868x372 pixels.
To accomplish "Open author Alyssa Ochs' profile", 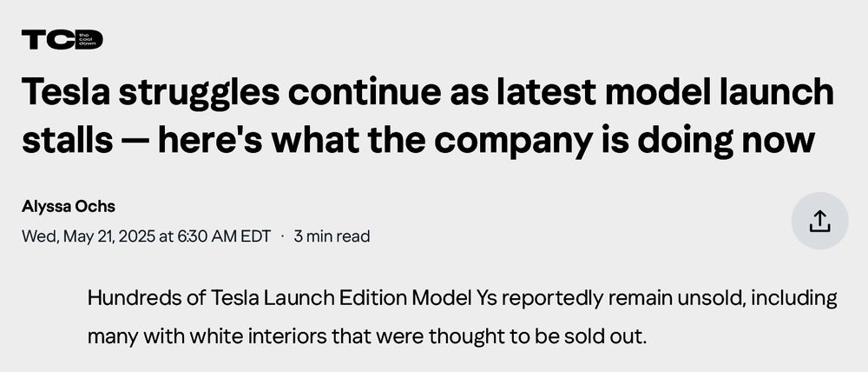I will (x=68, y=206).
